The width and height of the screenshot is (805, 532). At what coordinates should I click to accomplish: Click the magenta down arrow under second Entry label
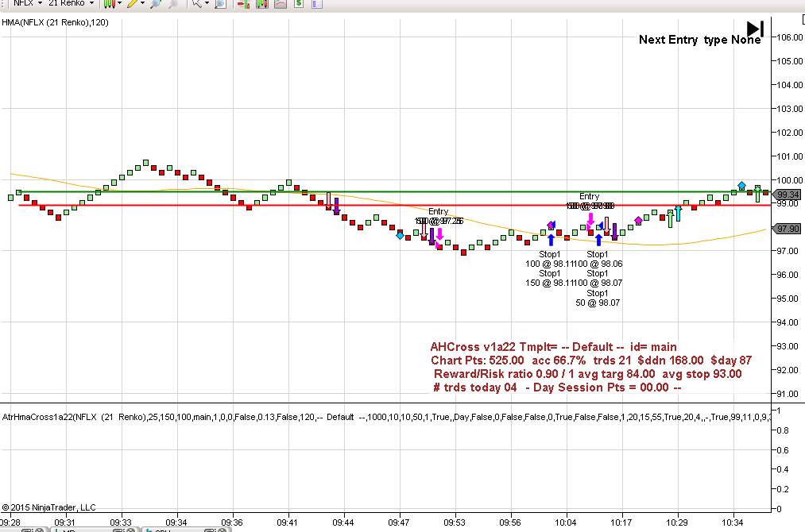(x=590, y=220)
